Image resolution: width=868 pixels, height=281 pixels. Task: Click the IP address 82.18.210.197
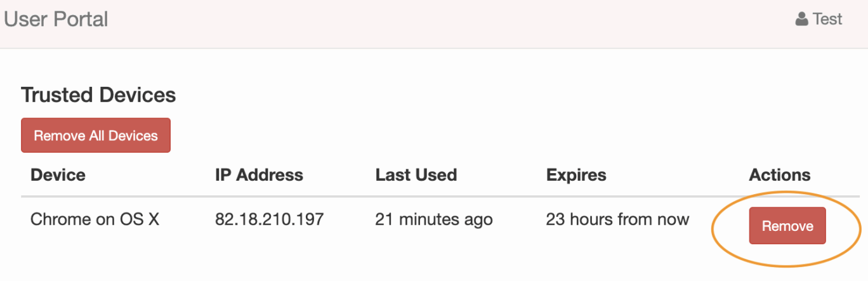[x=270, y=219]
